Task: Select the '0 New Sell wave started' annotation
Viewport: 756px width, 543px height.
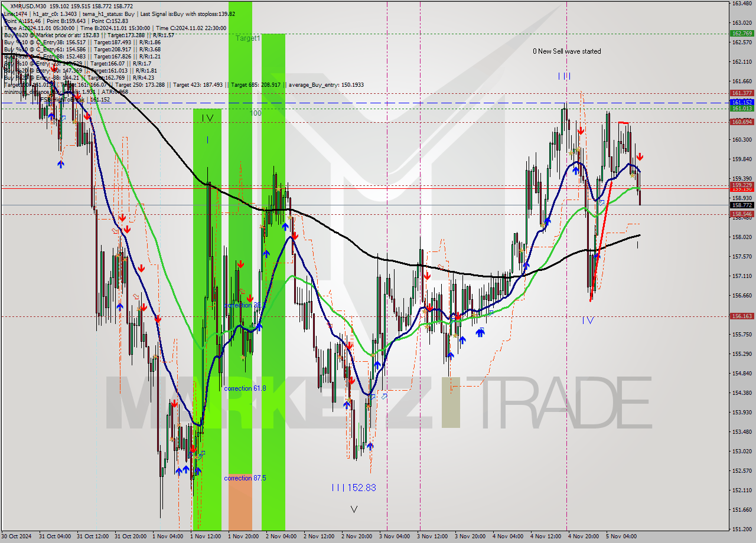Action: (566, 51)
